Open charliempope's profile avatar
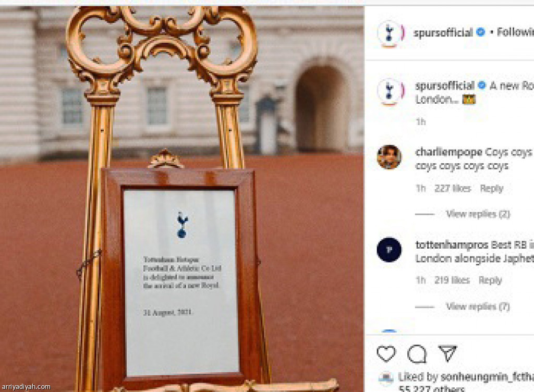The width and height of the screenshot is (534, 392). click(x=389, y=157)
